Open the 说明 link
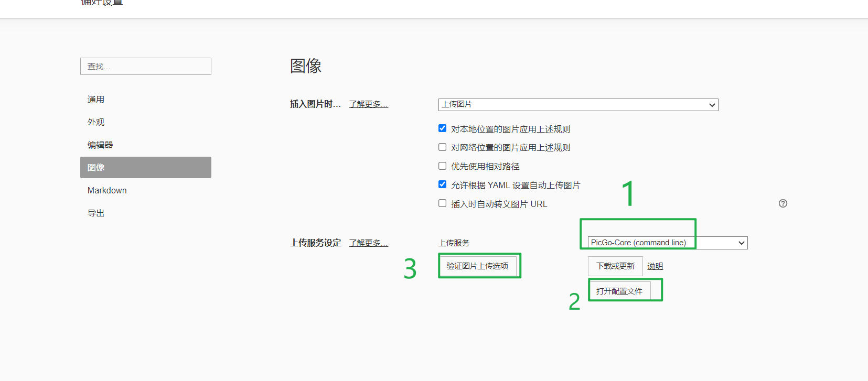Viewport: 868px width, 381px height. (655, 266)
